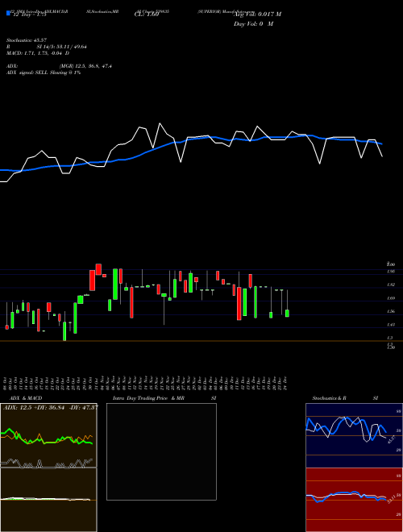The image size is (403, 532).
Task: Open the MACD chart panel at the bottom left
Action: [48, 500]
